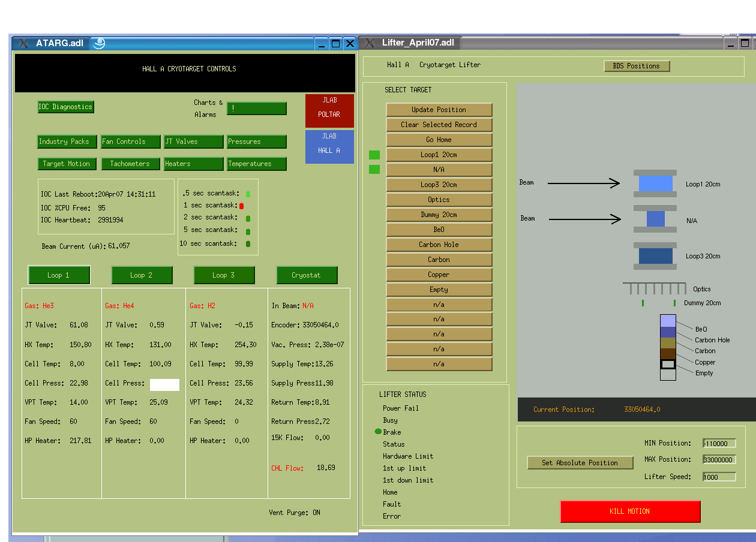The height and width of the screenshot is (542, 756).
Task: Click the ATARG.adl window X icon
Action: pos(24,43)
